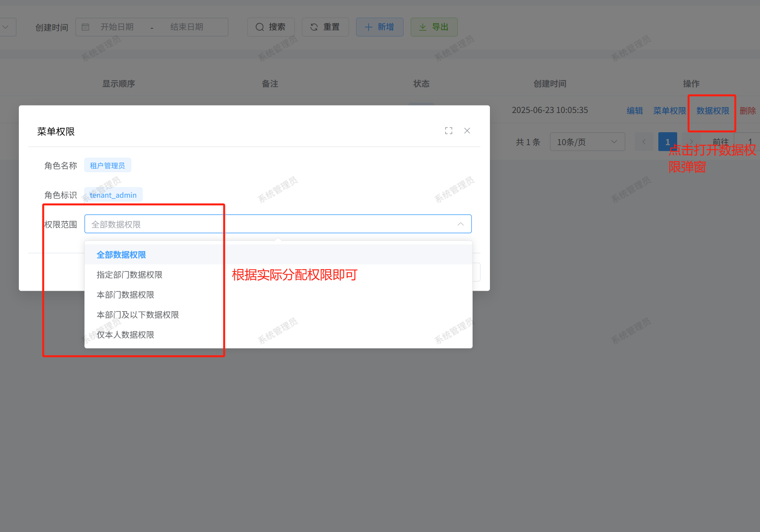Viewport: 760px width, 532px height.
Task: Open 数据权限 link in table row
Action: click(x=712, y=111)
